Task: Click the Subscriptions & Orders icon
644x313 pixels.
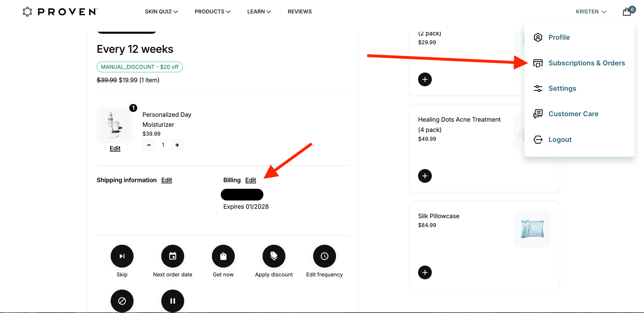Action: (x=538, y=63)
